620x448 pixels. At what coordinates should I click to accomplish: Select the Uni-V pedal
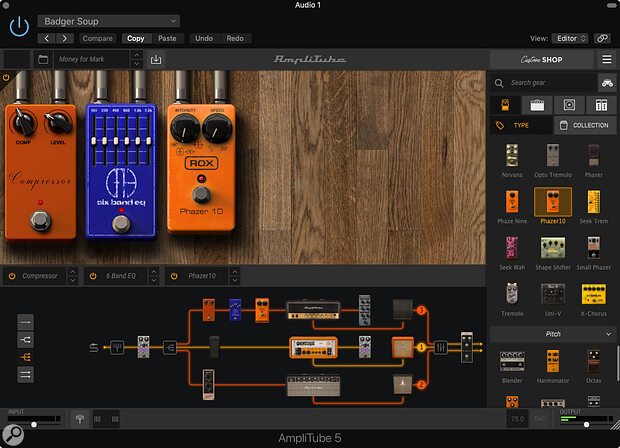point(553,299)
